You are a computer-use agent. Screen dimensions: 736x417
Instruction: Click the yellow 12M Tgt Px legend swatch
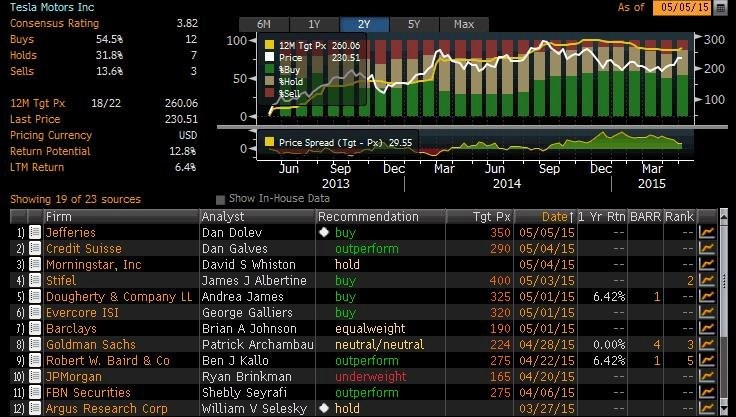(x=269, y=46)
